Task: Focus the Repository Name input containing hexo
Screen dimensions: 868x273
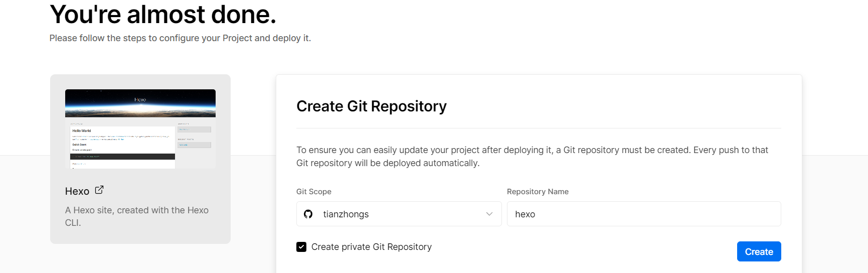Action: coord(643,214)
